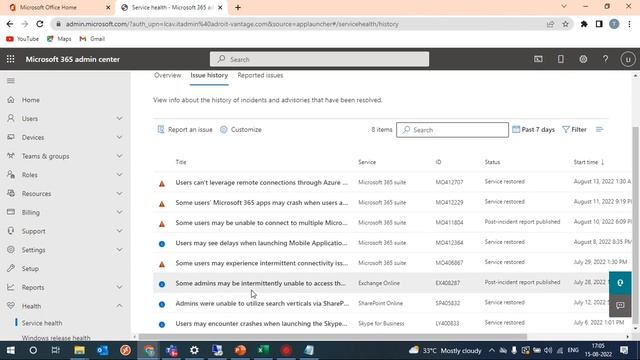Click Report an issue
640x360 pixels.
click(x=185, y=129)
